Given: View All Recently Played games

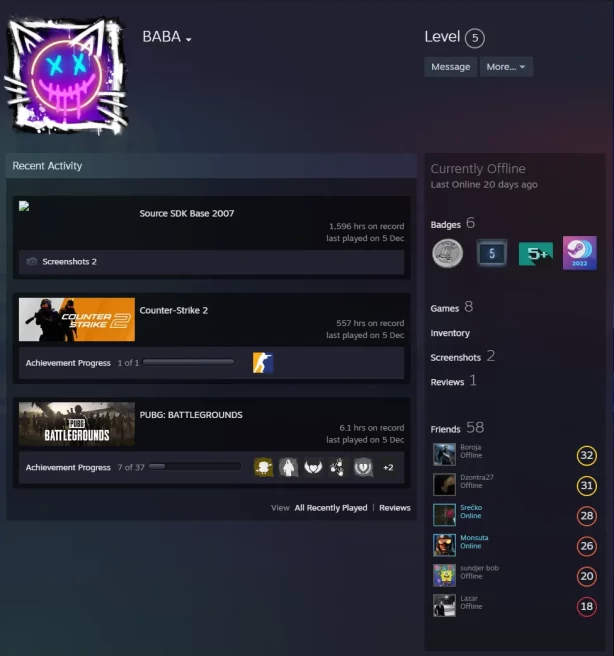Looking at the screenshot, I should point(331,508).
